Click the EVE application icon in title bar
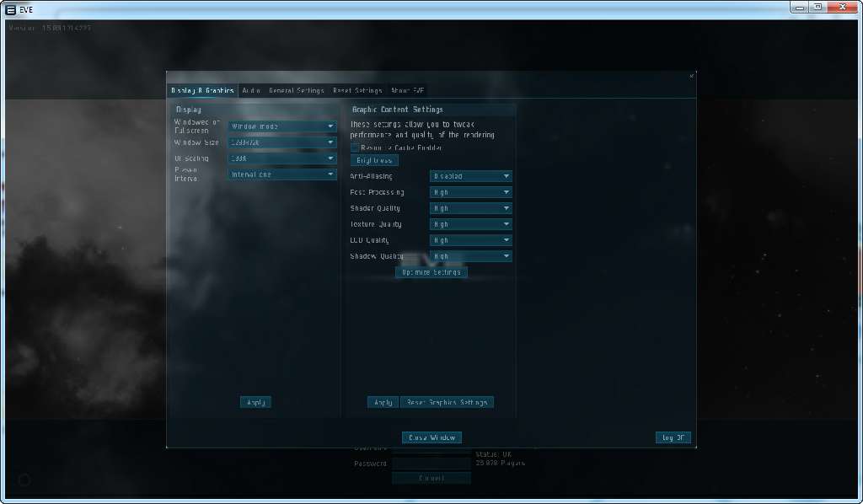 tap(10, 9)
